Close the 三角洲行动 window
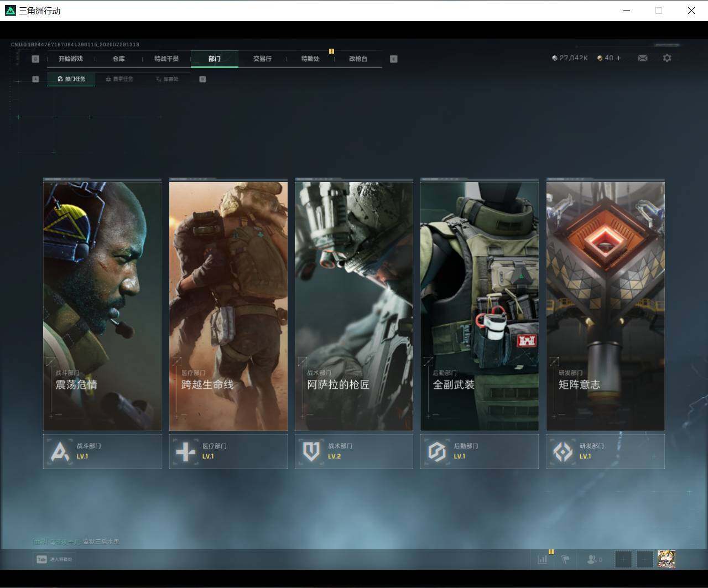708x588 pixels. tap(691, 11)
